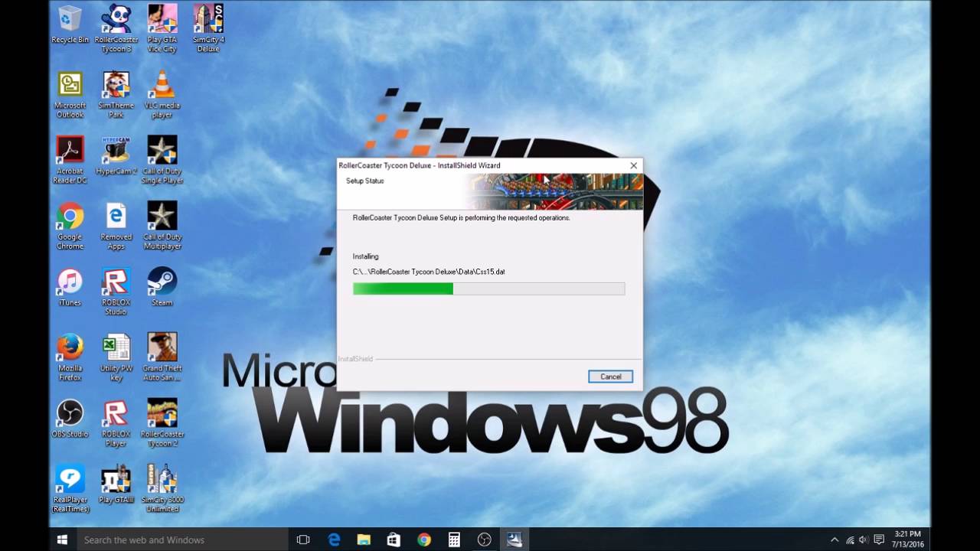The height and width of the screenshot is (551, 980).
Task: Cancel the RollerCoaster Tycoon Deluxe installation
Action: [610, 376]
